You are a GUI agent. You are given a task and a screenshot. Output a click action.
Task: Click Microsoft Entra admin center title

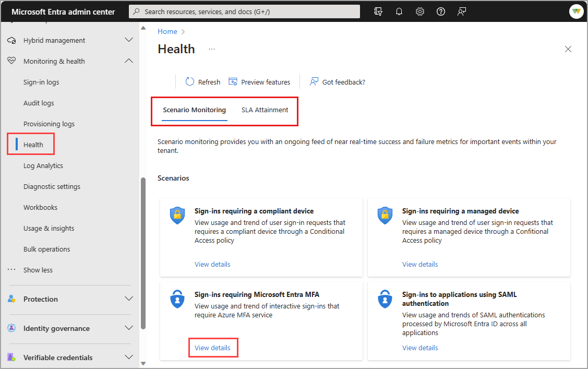[63, 11]
